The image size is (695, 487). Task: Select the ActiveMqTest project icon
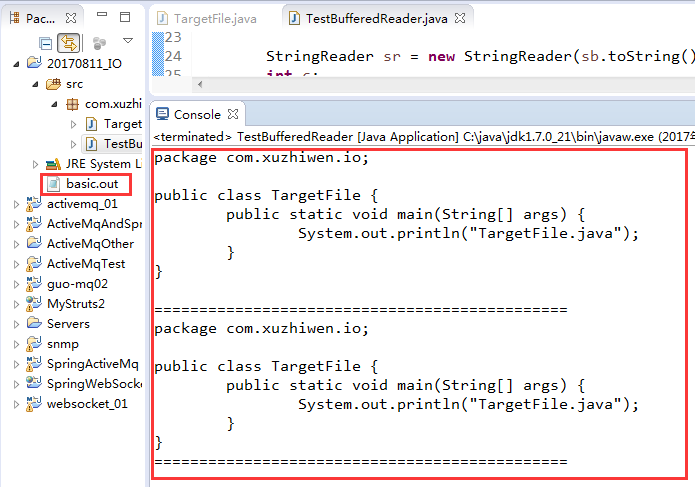tap(34, 264)
